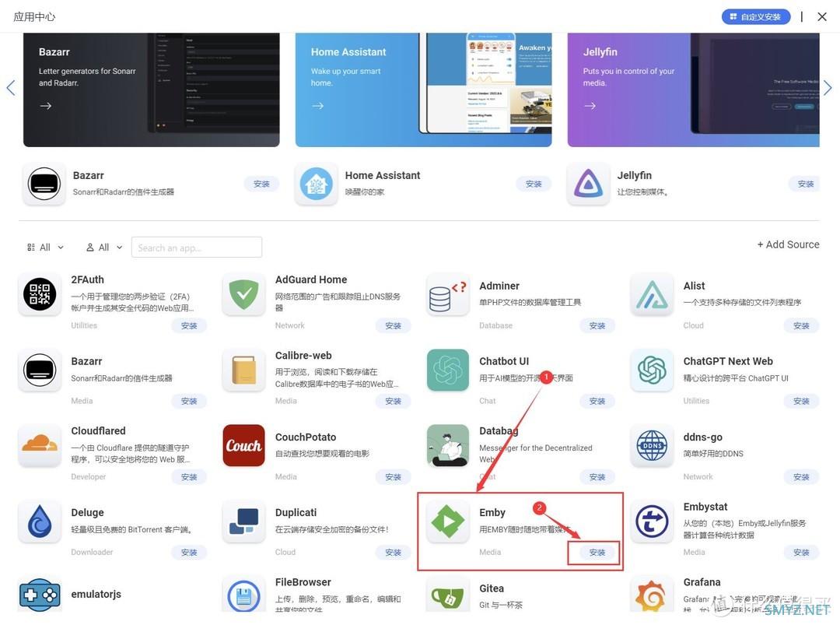Install Bazarr in the app list
Screen dimensions: 840x625
tap(188, 401)
